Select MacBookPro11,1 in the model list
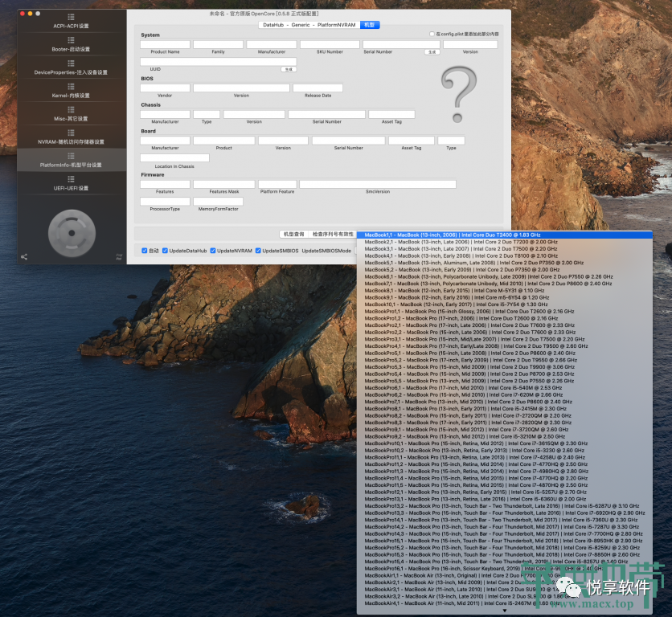672x617 pixels. [505, 457]
